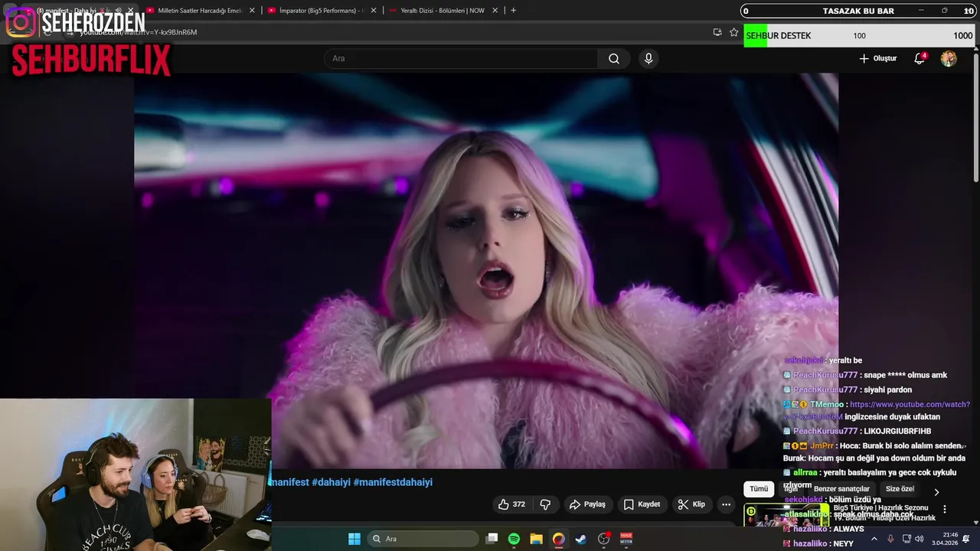This screenshot has height=551, width=980.
Task: Focus the YouTube Ara search field
Action: click(462, 59)
